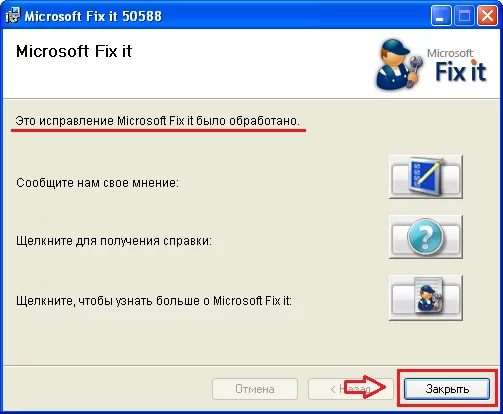Close the wizard with the Закрыть button

[447, 389]
